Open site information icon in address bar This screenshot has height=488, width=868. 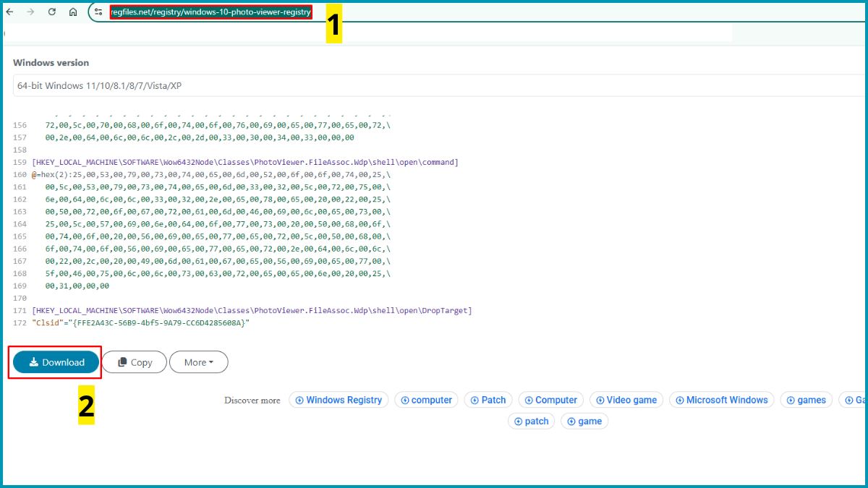99,12
